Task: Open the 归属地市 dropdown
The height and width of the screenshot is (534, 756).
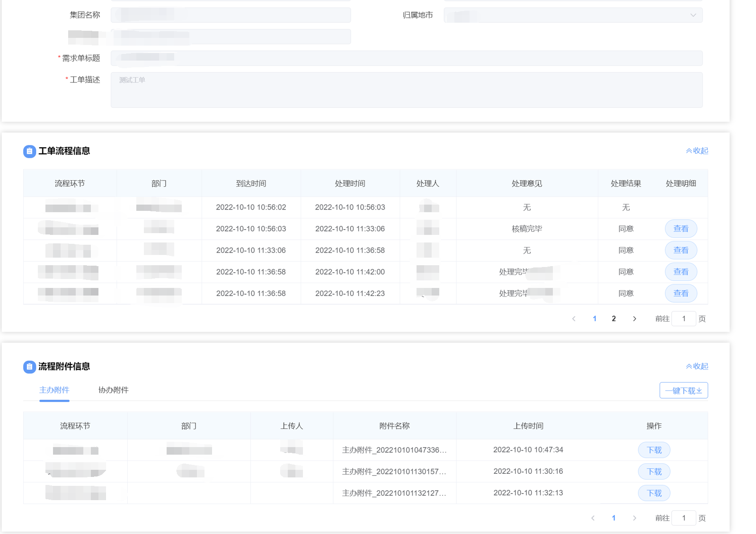Action: pyautogui.click(x=573, y=15)
